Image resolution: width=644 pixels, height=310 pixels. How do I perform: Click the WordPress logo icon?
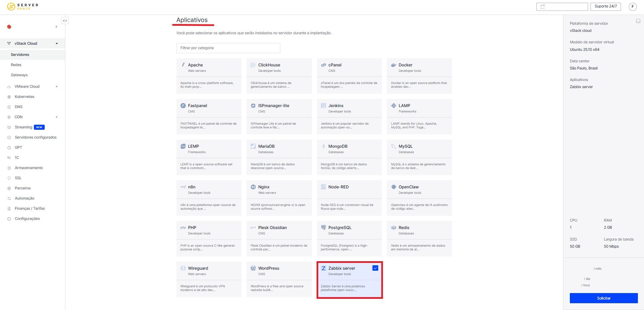point(253,268)
